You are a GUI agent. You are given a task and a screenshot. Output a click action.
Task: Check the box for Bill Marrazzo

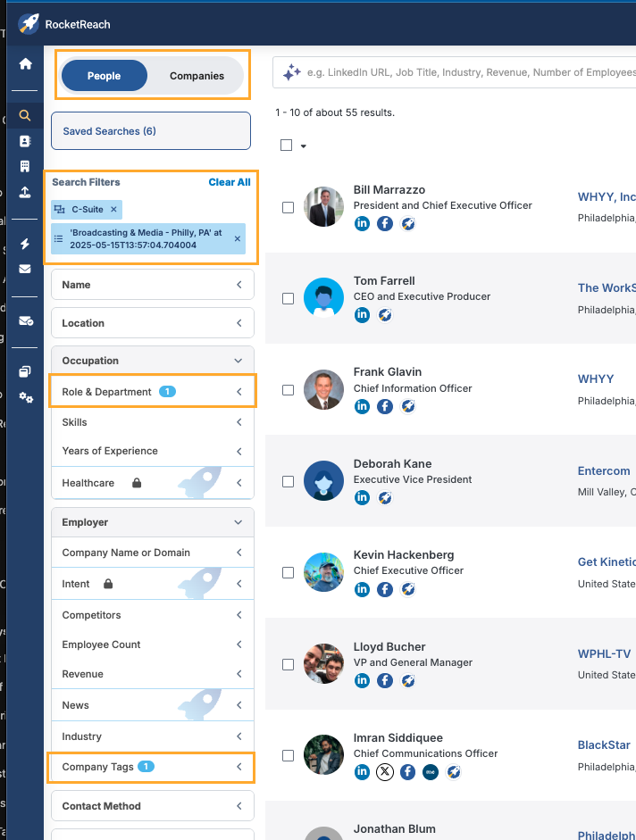[x=288, y=207]
